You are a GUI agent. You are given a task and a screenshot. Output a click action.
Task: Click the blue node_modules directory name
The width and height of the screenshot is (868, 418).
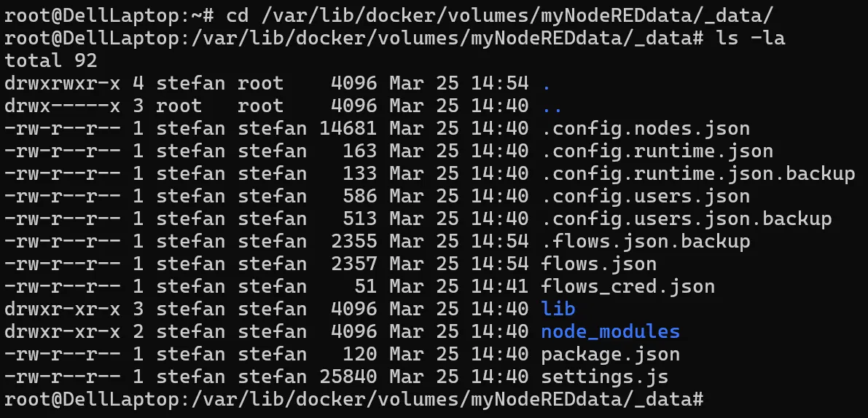point(610,332)
